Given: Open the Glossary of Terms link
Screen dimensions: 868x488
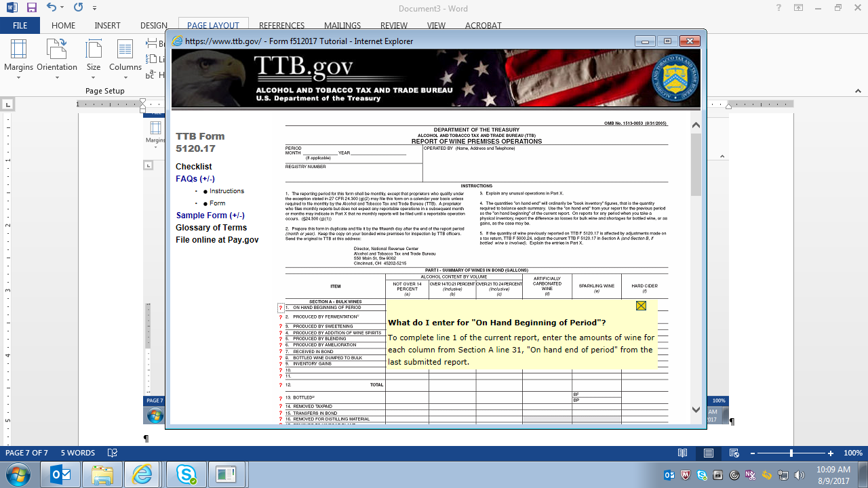Looking at the screenshot, I should click(211, 228).
